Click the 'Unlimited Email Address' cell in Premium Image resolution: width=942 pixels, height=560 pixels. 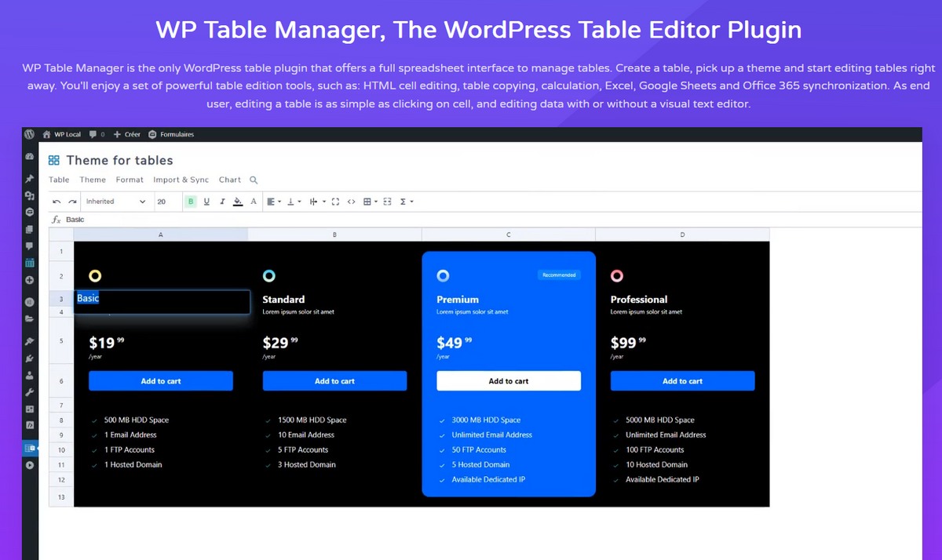pos(491,435)
